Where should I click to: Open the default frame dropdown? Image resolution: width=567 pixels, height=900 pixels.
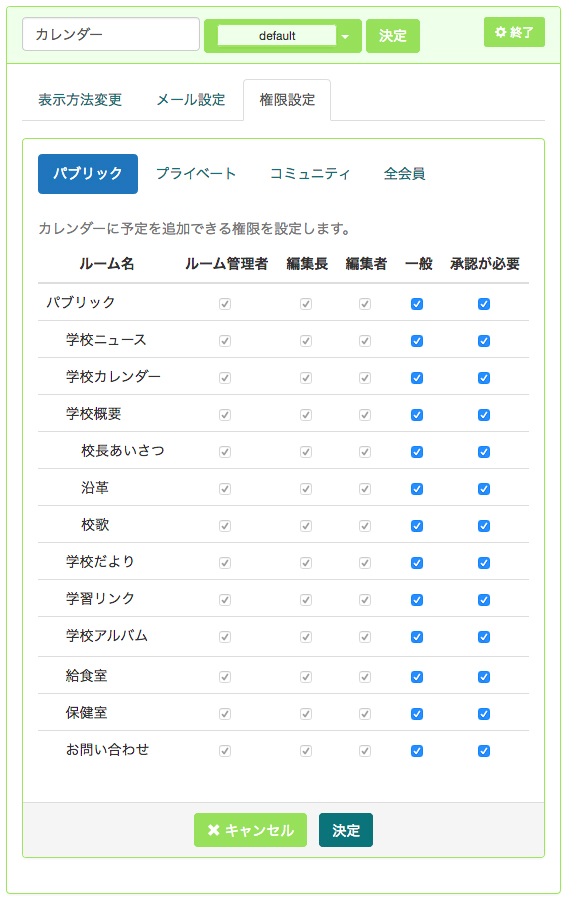tap(283, 36)
